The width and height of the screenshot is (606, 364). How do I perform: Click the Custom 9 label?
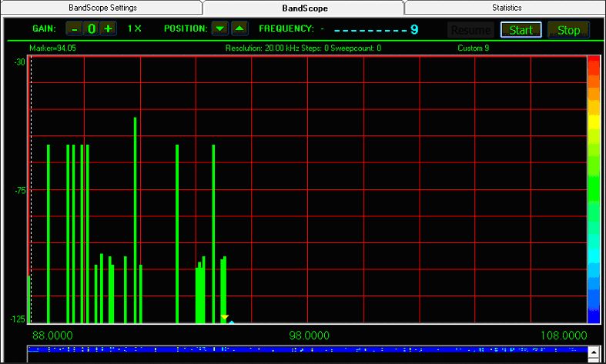(x=473, y=48)
